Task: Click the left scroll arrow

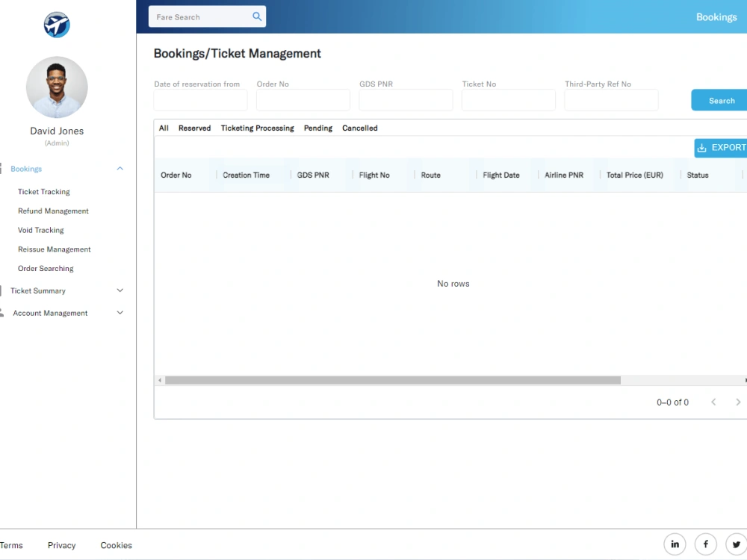Action: 160,380
